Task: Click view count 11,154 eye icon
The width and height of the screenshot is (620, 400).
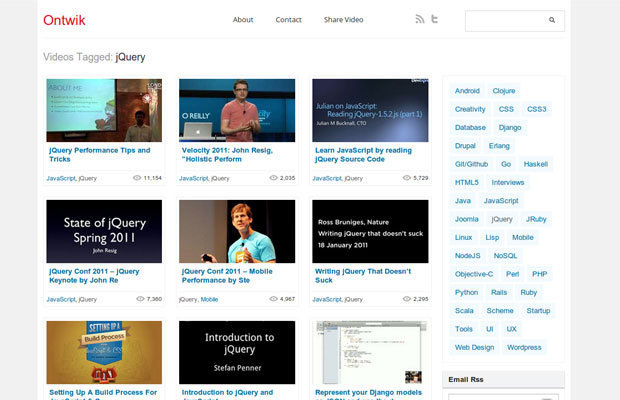Action: (137, 178)
